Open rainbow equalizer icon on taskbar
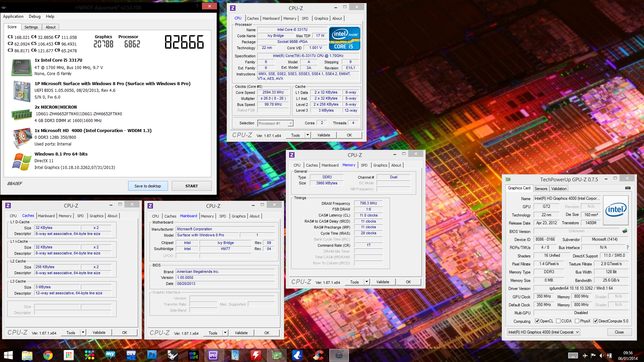The width and height of the screenshot is (644, 362). [194, 355]
